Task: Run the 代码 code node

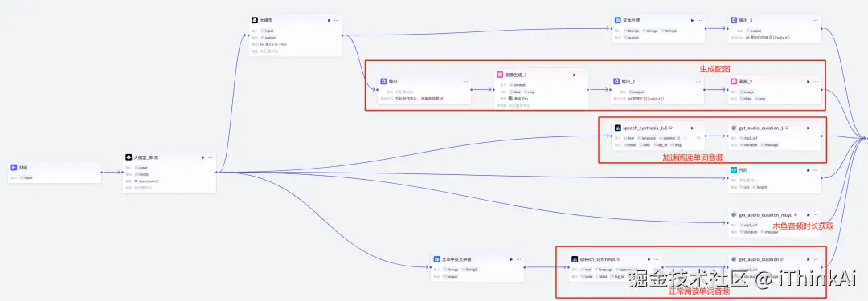Action: 808,170
